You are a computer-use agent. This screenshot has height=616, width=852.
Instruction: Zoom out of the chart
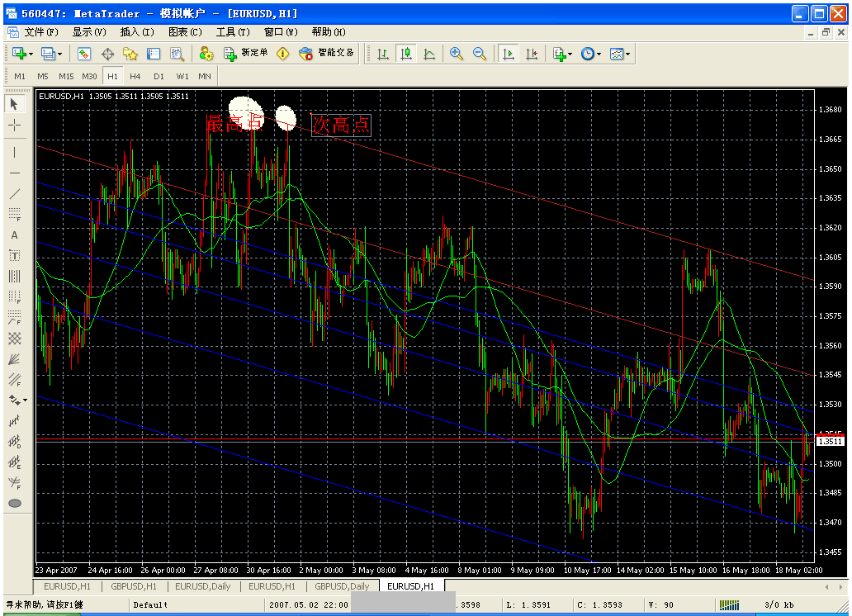pos(480,53)
